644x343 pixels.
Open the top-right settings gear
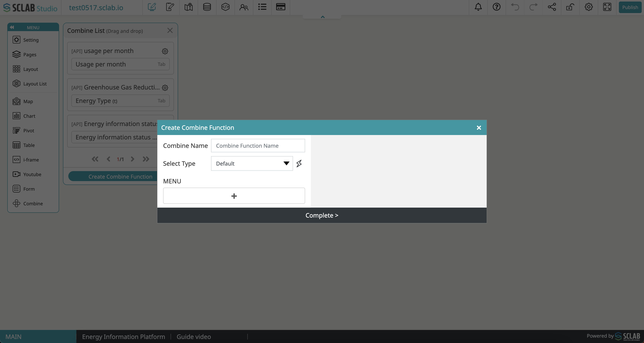[x=589, y=7]
